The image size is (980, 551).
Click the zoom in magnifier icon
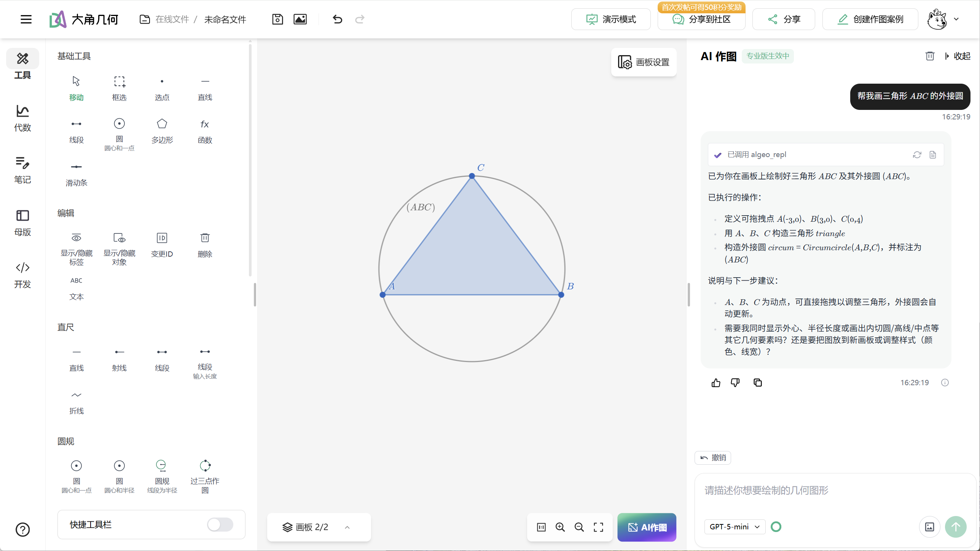[560, 527]
